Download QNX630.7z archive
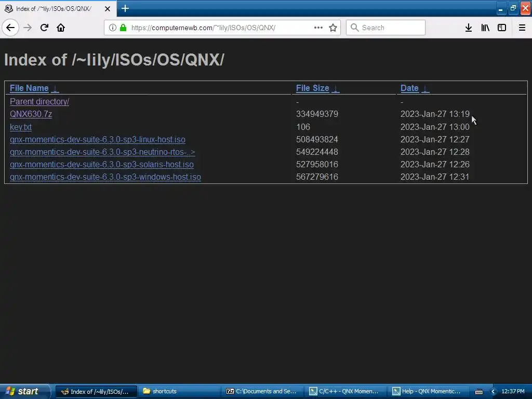 31,114
